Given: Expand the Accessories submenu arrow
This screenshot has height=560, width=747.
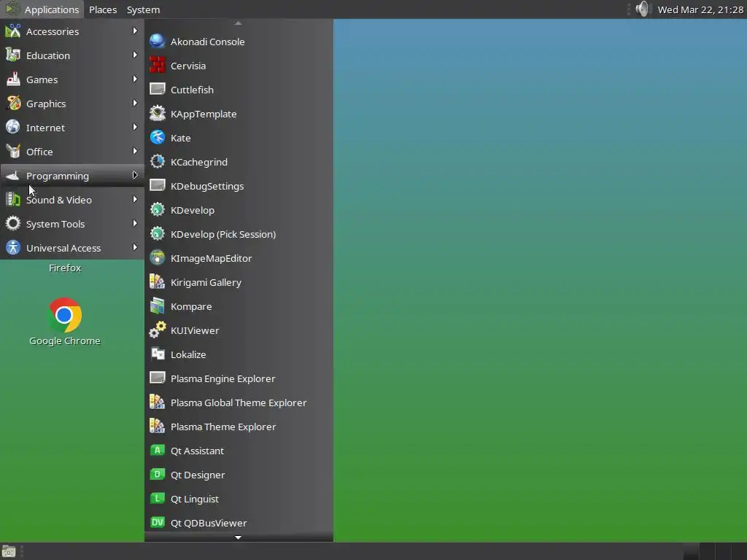Looking at the screenshot, I should [x=135, y=31].
